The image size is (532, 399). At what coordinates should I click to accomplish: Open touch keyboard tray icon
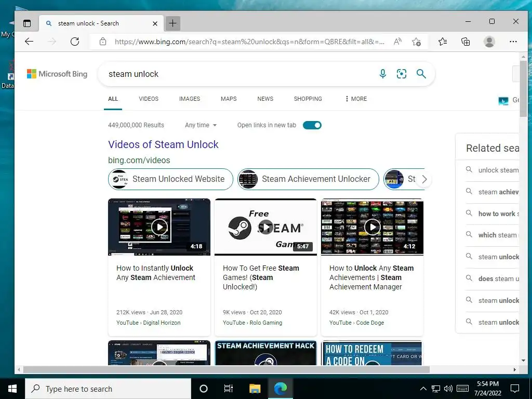click(462, 389)
